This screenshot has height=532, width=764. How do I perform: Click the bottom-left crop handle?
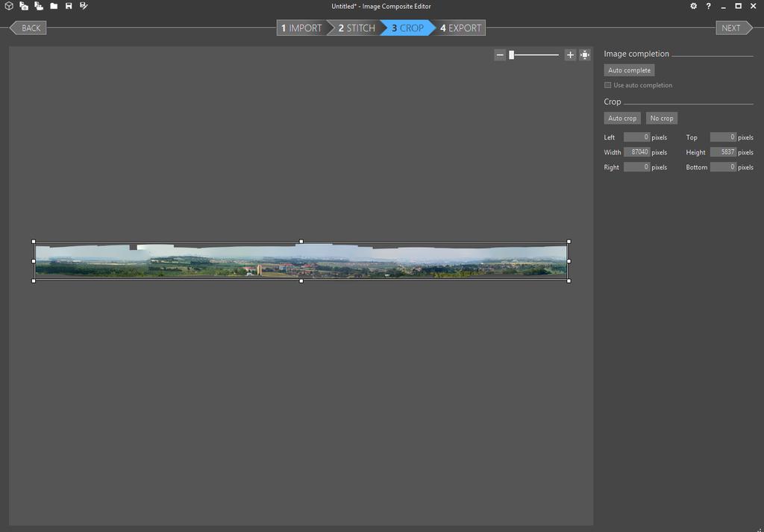34,281
